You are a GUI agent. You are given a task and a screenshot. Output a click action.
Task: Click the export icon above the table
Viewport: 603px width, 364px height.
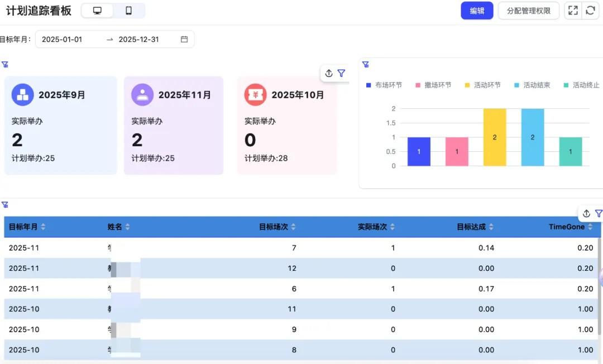[586, 213]
